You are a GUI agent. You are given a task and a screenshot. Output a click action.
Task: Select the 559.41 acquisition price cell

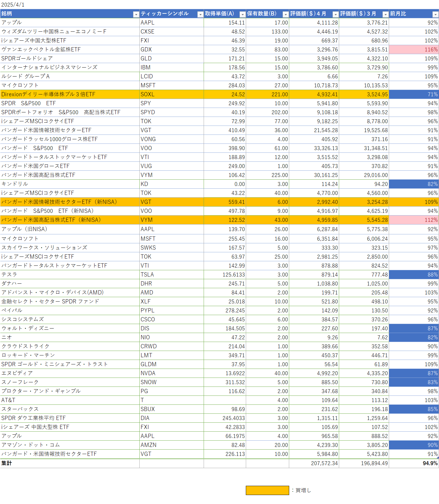pyautogui.click(x=225, y=202)
